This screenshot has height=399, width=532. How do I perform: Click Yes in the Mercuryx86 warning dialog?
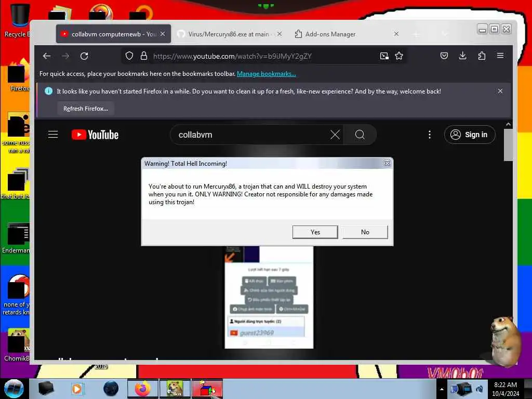pos(315,232)
